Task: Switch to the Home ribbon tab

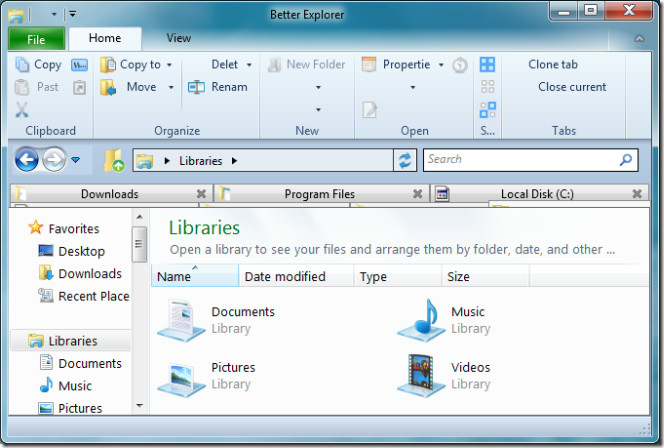Action: click(x=105, y=39)
